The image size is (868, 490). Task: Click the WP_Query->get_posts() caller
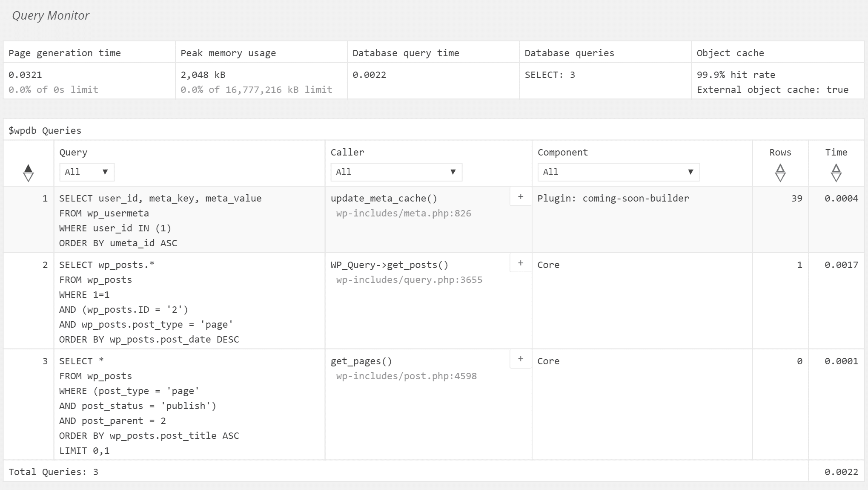(x=390, y=265)
